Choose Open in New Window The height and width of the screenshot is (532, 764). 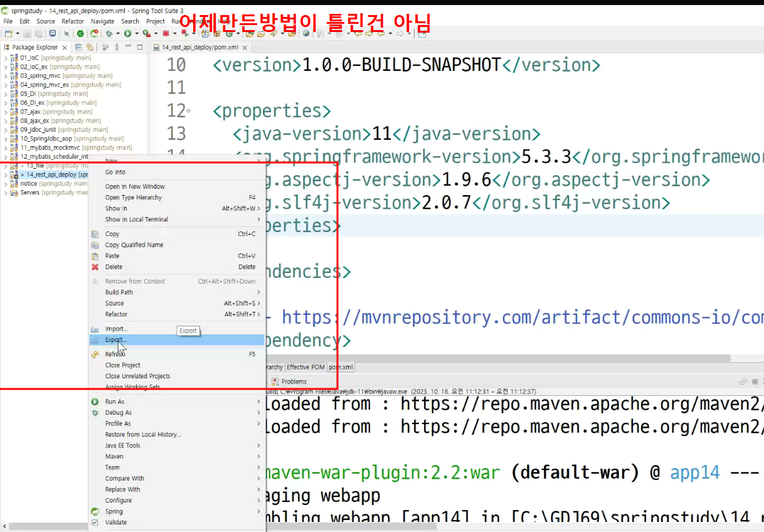(177, 186)
